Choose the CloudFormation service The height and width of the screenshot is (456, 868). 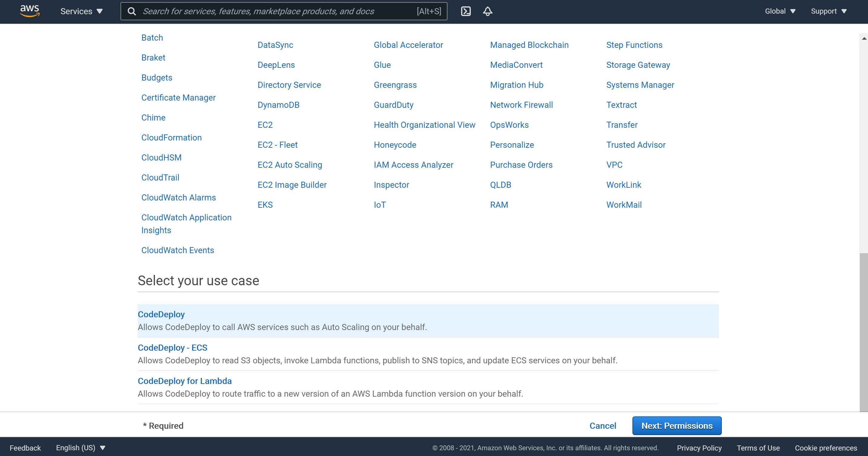[x=171, y=137]
